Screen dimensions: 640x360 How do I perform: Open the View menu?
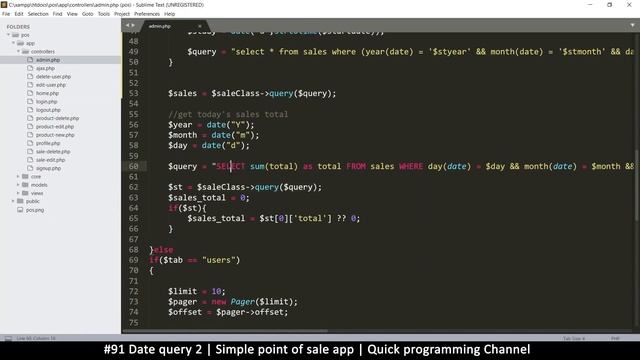[x=72, y=14]
